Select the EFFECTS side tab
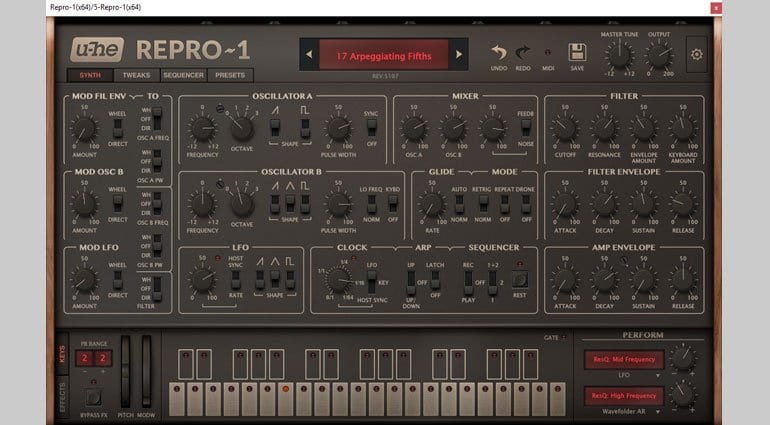 62,397
